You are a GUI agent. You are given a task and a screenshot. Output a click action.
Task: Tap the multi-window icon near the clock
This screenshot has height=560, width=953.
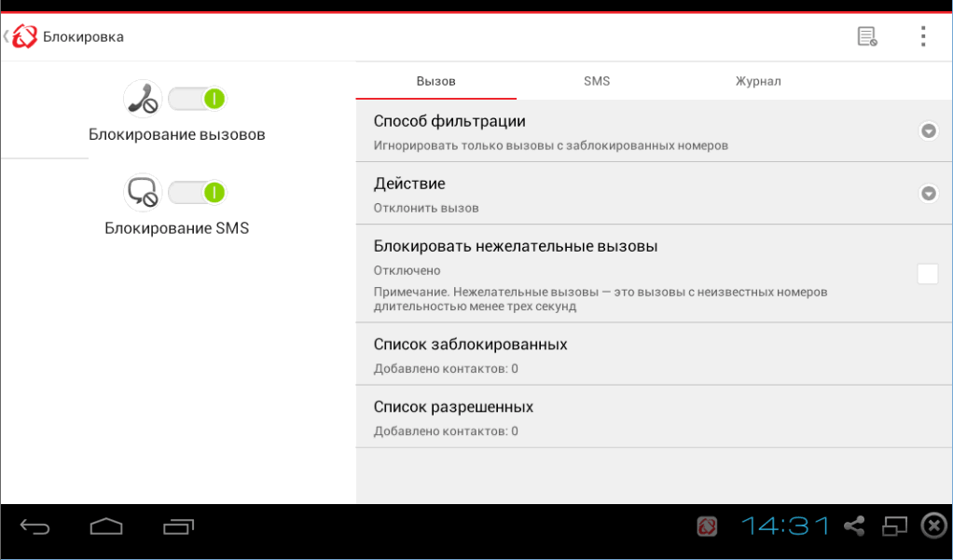[x=895, y=526]
